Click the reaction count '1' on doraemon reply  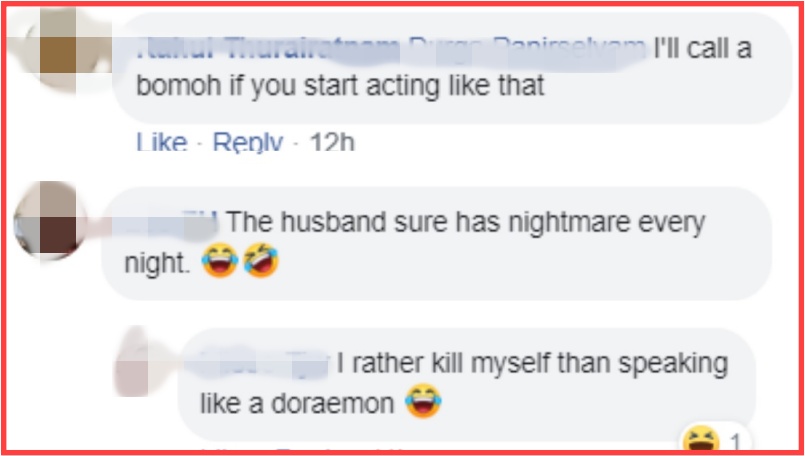click(736, 443)
